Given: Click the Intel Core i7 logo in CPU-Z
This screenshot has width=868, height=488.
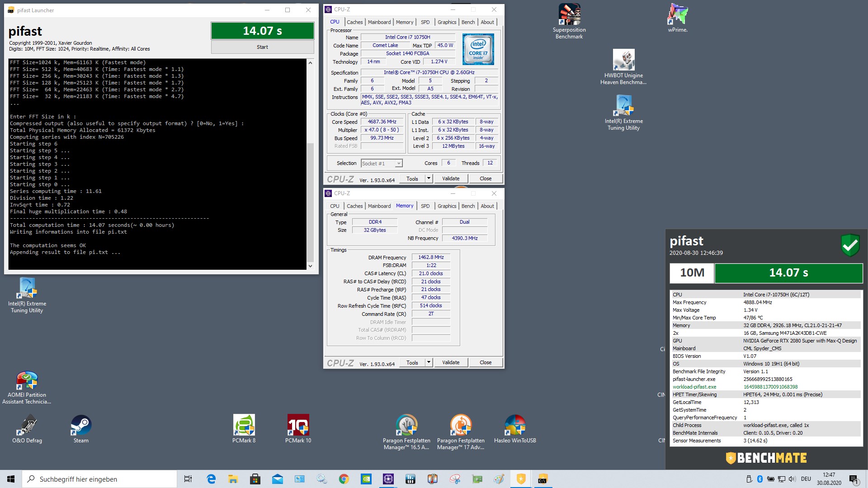Looking at the screenshot, I should [x=478, y=49].
